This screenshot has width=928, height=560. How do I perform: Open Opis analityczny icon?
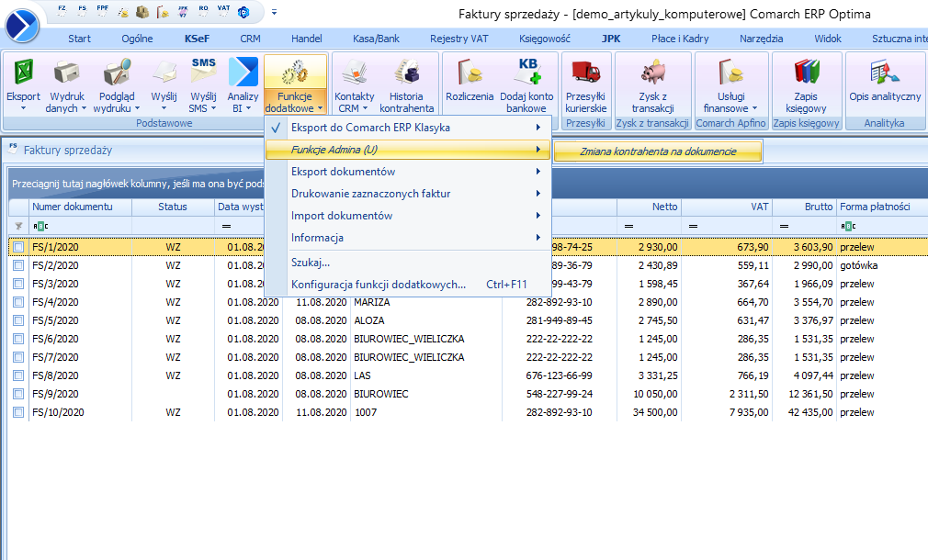coord(885,73)
